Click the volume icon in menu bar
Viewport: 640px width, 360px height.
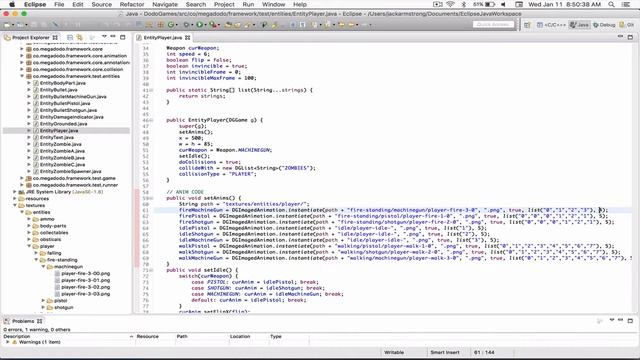503,4
